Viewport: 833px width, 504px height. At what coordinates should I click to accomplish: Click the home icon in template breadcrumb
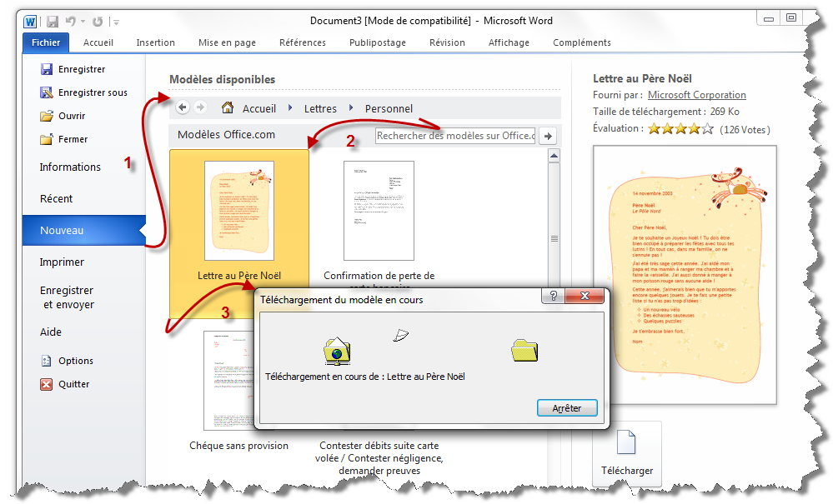pos(228,107)
